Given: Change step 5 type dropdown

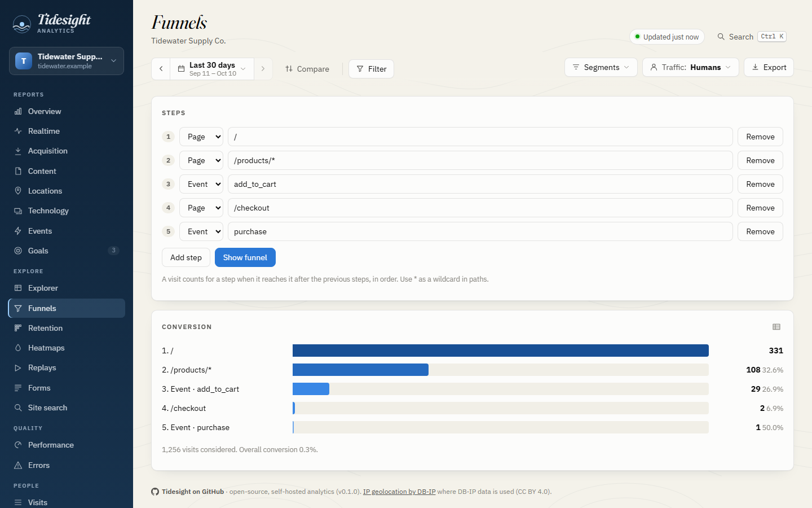Looking at the screenshot, I should 201,231.
